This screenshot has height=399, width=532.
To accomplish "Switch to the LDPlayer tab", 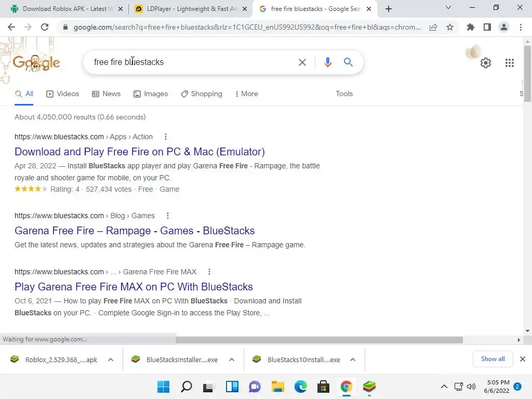I will [x=191, y=9].
